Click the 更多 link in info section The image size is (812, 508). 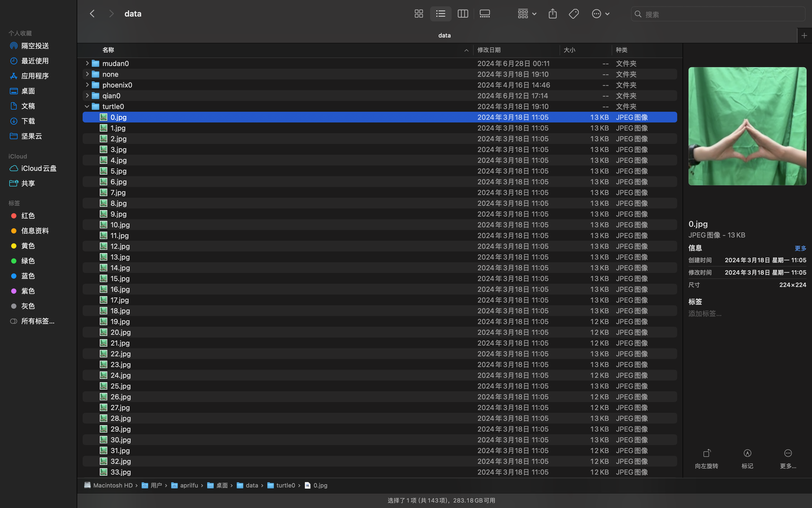[800, 248]
